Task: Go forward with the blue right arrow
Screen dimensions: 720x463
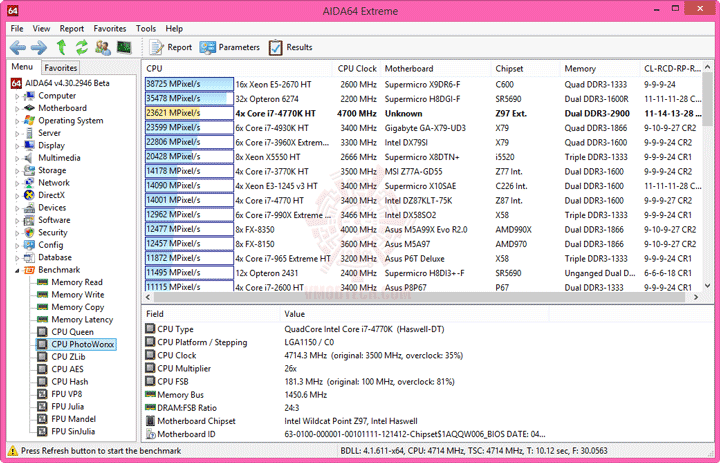Action: click(39, 47)
